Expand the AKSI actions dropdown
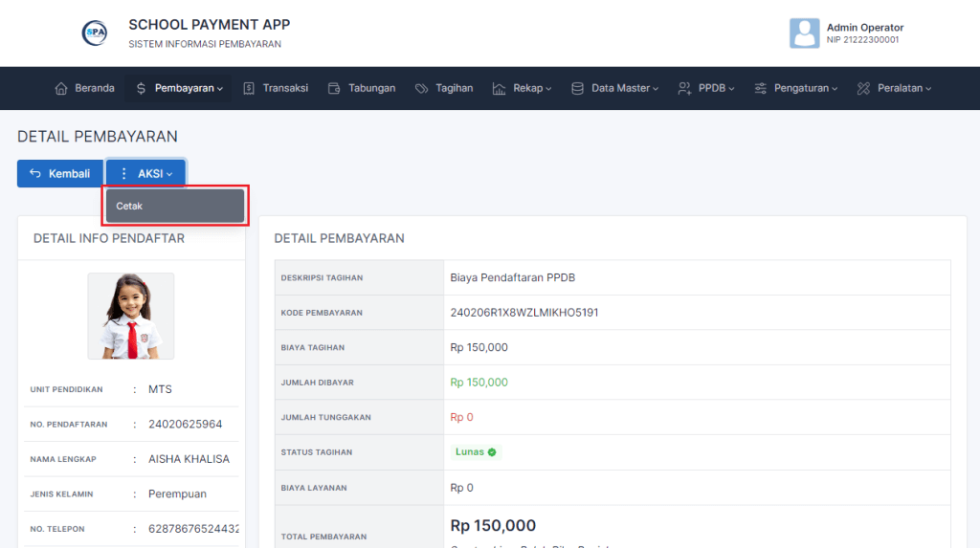This screenshot has width=980, height=548. (x=146, y=173)
